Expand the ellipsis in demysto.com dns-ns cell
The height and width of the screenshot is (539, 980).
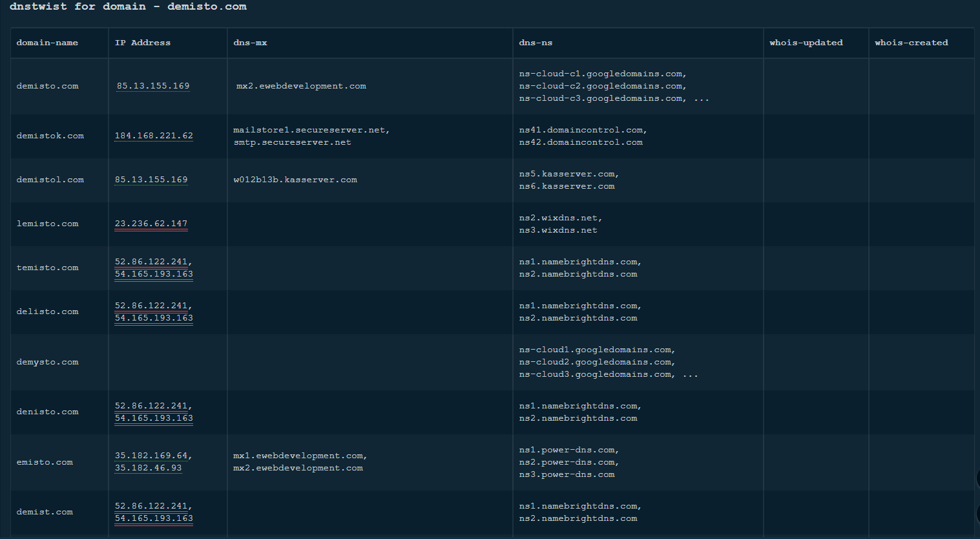click(690, 375)
